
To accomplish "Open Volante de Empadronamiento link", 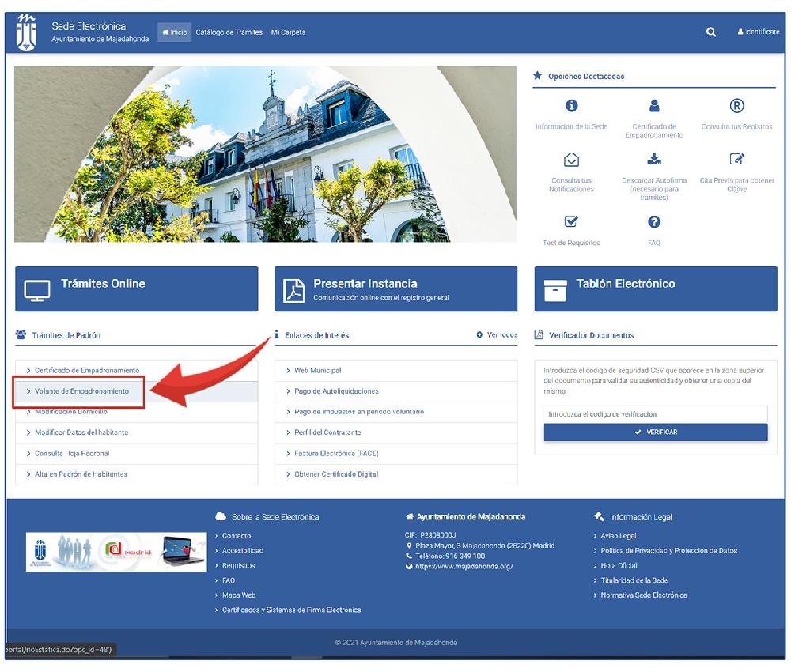I will [81, 391].
